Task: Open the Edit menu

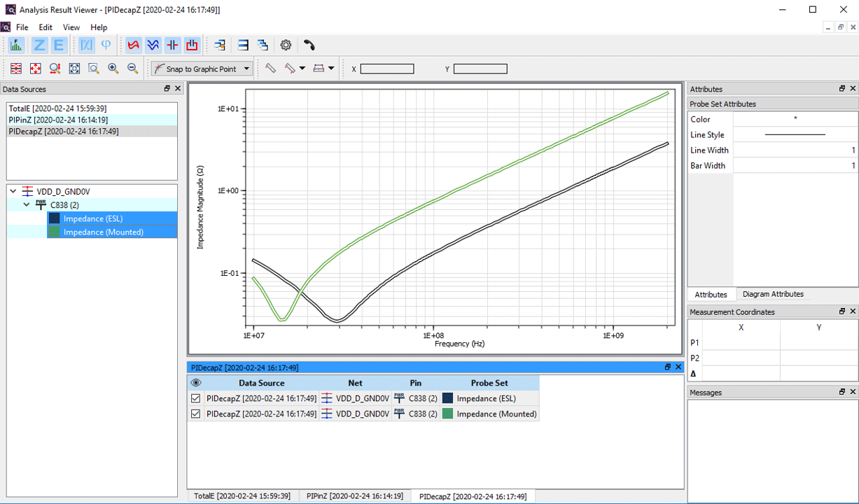Action: [46, 27]
